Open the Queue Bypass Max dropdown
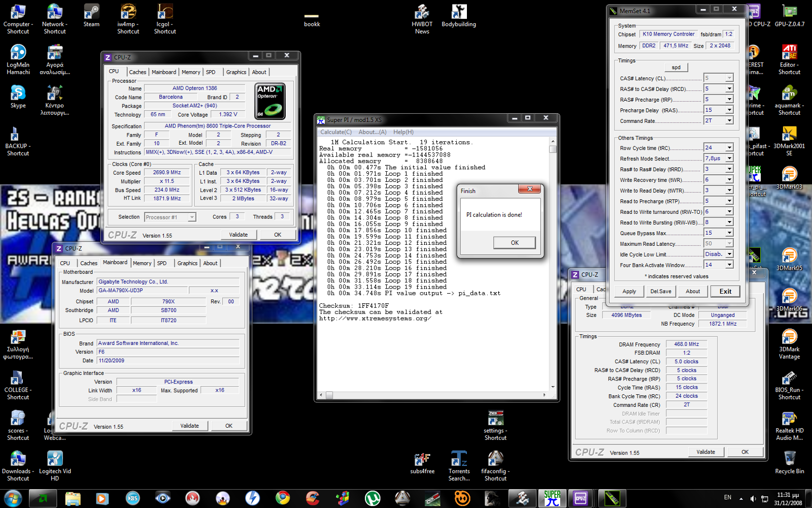Image resolution: width=812 pixels, height=508 pixels. (729, 233)
